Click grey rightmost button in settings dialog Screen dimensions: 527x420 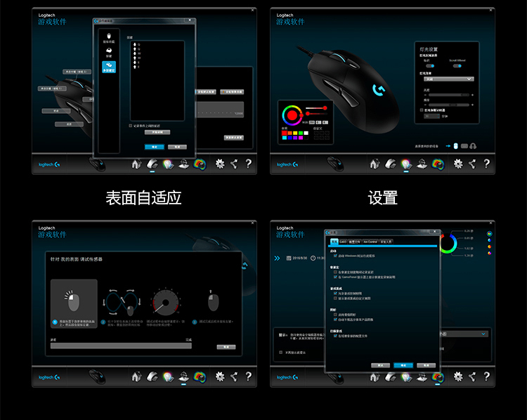(x=427, y=365)
